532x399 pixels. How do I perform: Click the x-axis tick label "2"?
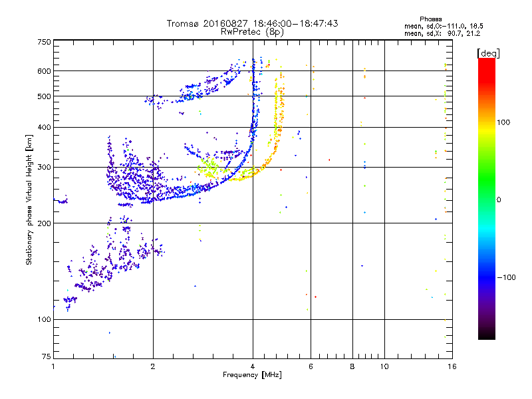(x=153, y=366)
